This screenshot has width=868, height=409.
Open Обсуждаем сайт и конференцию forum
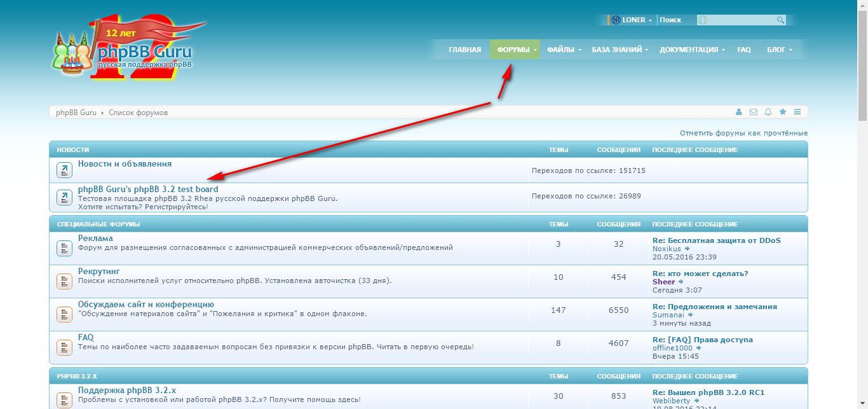[x=146, y=304]
